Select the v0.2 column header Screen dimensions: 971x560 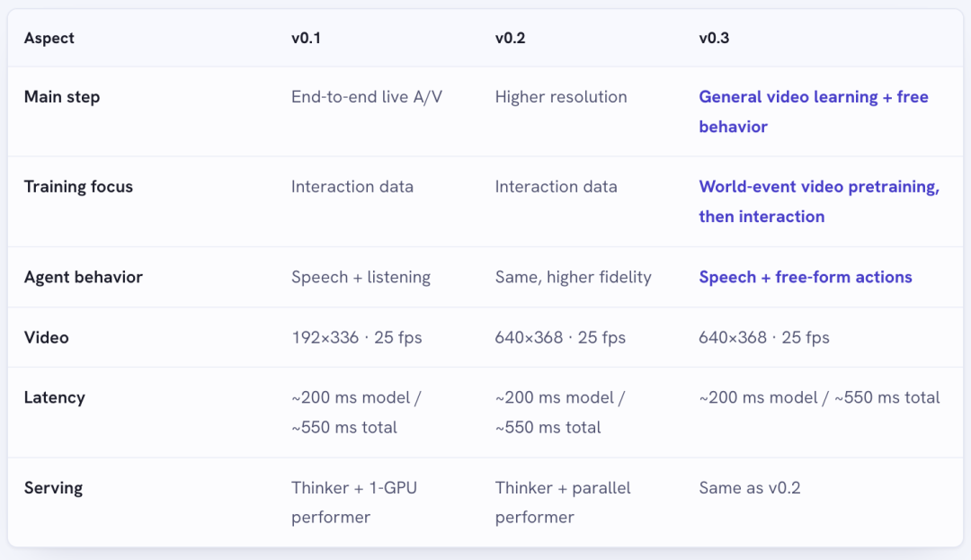(511, 38)
